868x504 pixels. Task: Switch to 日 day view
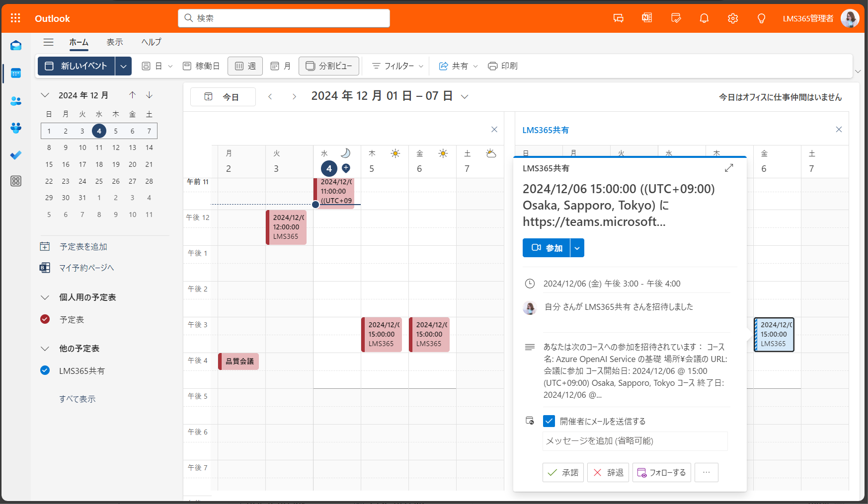pyautogui.click(x=152, y=66)
